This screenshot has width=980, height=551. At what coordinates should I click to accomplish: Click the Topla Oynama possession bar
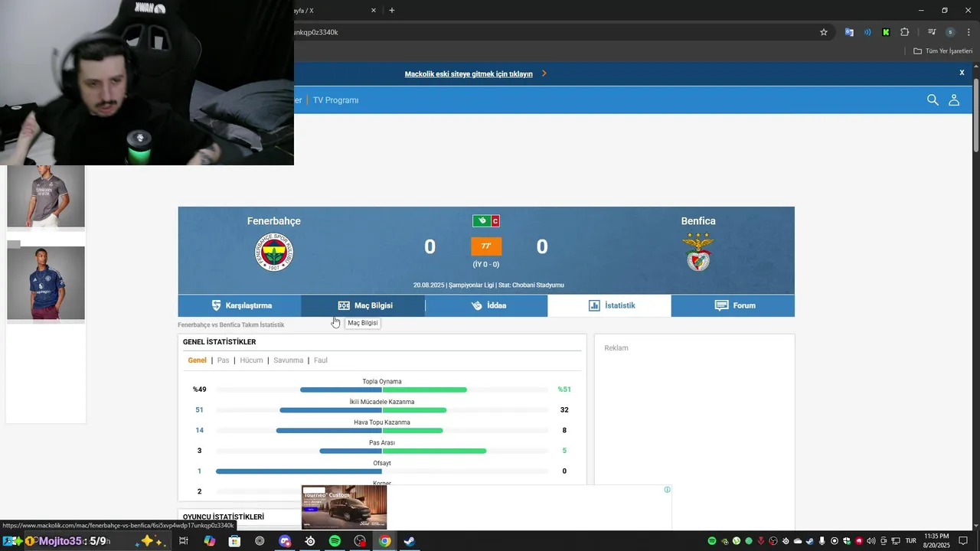point(382,390)
